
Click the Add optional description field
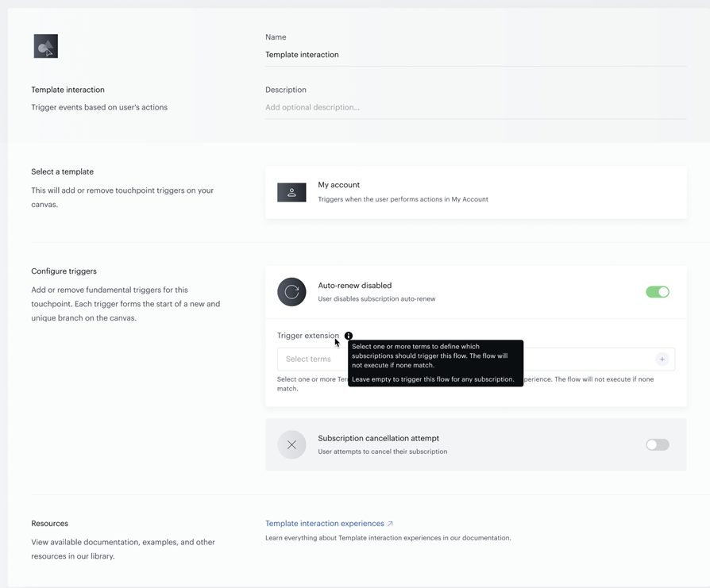click(x=476, y=107)
